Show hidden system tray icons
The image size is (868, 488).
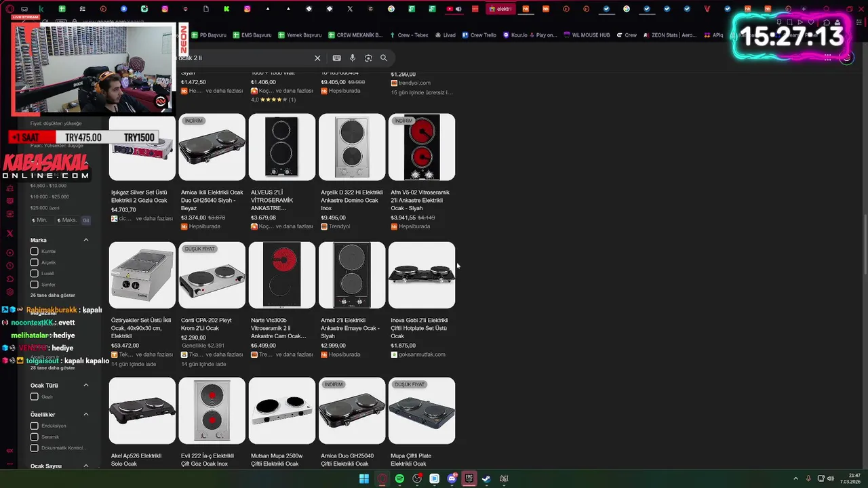(795, 479)
